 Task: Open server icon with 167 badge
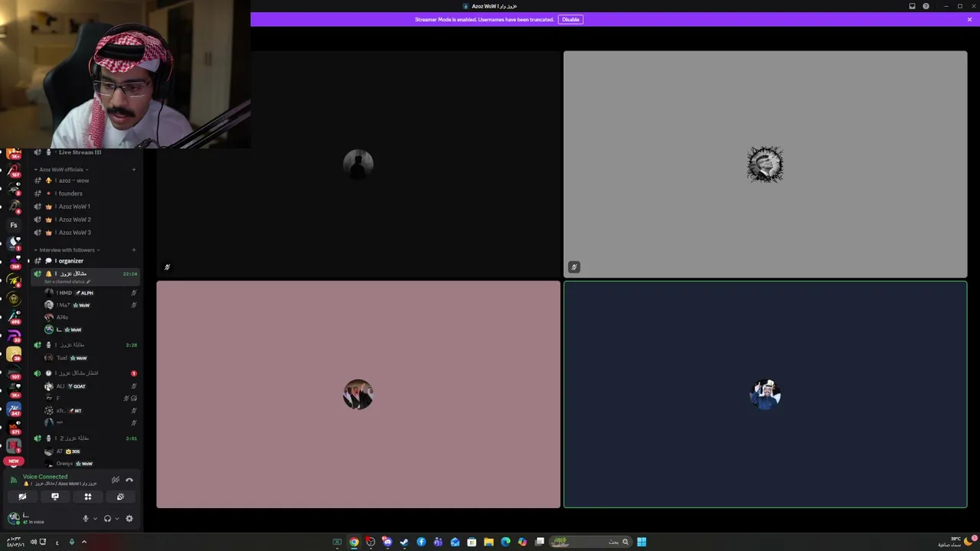coord(14,171)
